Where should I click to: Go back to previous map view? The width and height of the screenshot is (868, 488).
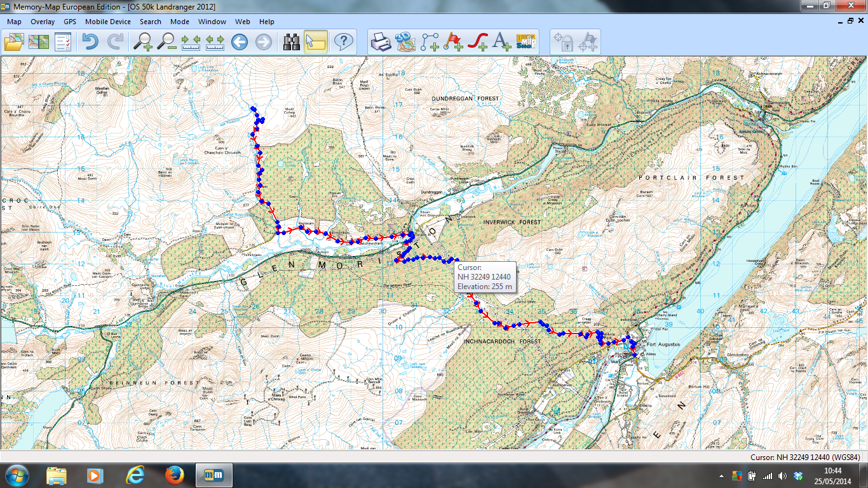[x=240, y=42]
